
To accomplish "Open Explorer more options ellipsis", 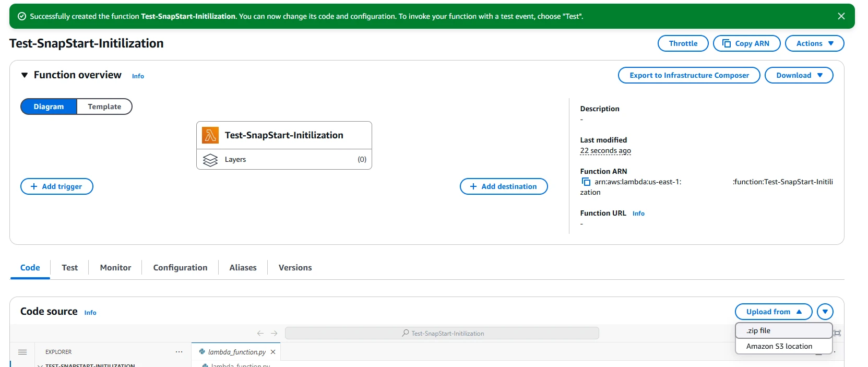I will [x=179, y=352].
